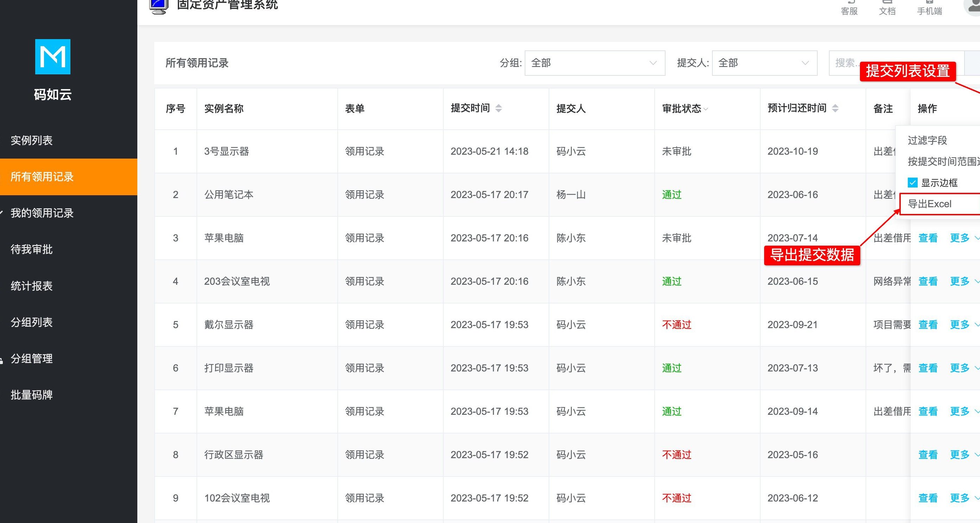The image size is (980, 523).
Task: Expand 更多 for the 203会议室电视 row
Action: (x=964, y=281)
